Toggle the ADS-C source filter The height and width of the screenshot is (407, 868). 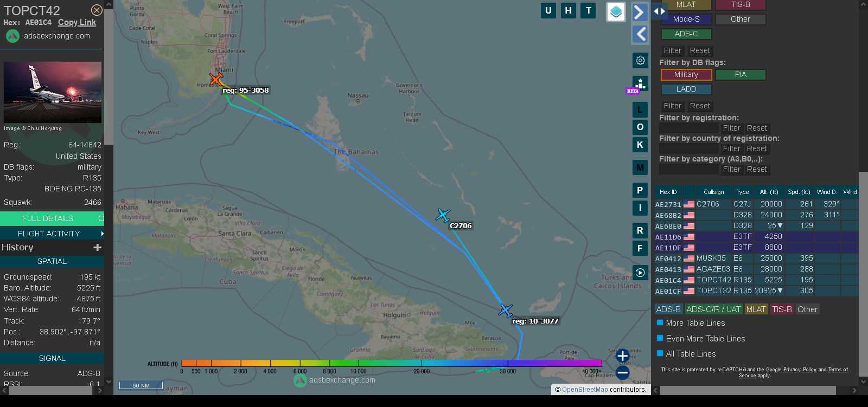(686, 34)
